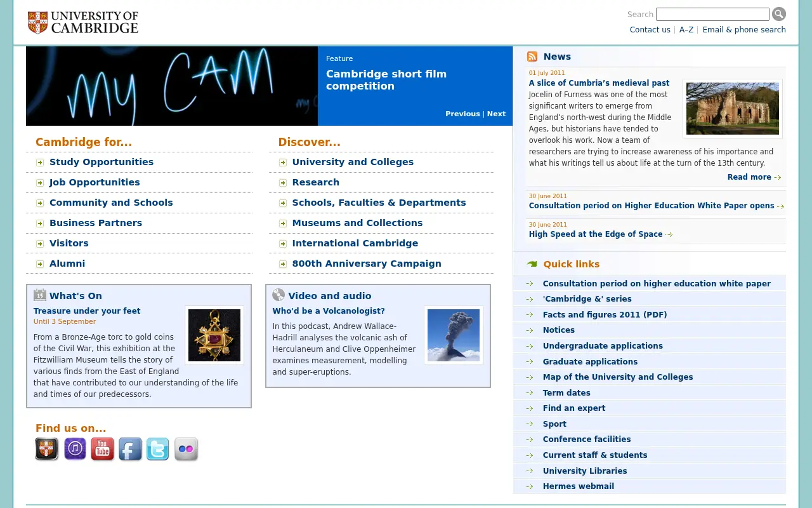812x508 pixels.
Task: Open the Cambridge crest icon under Find us on
Action: pyautogui.click(x=46, y=449)
